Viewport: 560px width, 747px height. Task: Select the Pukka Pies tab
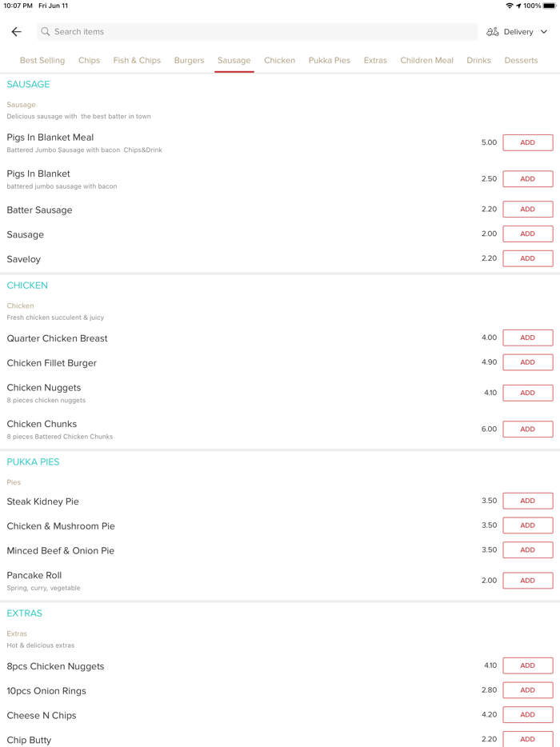tap(330, 61)
